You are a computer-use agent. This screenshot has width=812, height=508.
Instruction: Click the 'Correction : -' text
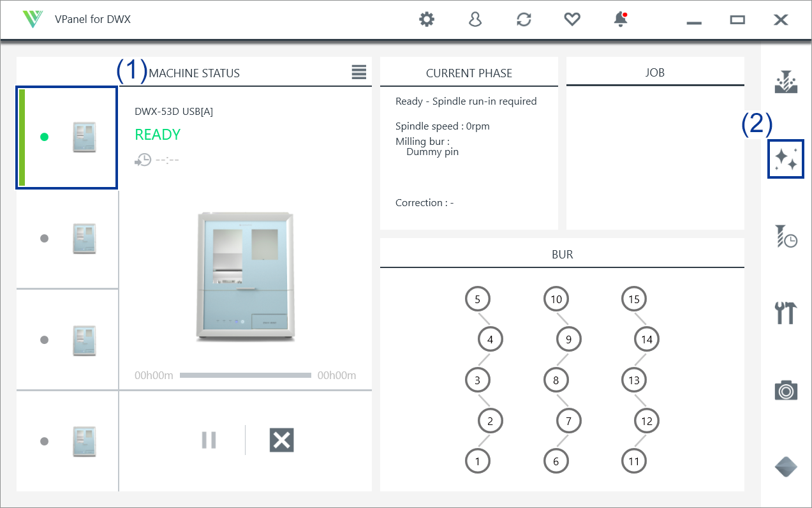point(425,202)
